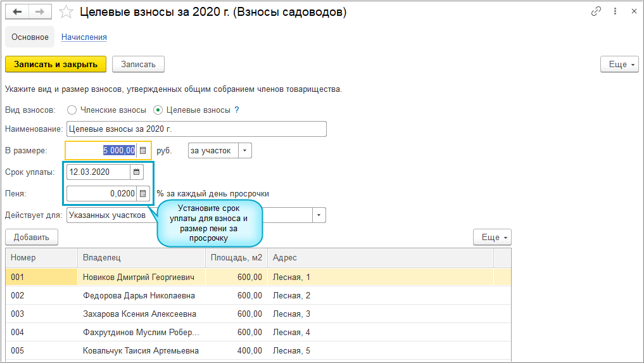Copy link to this document icon

596,12
